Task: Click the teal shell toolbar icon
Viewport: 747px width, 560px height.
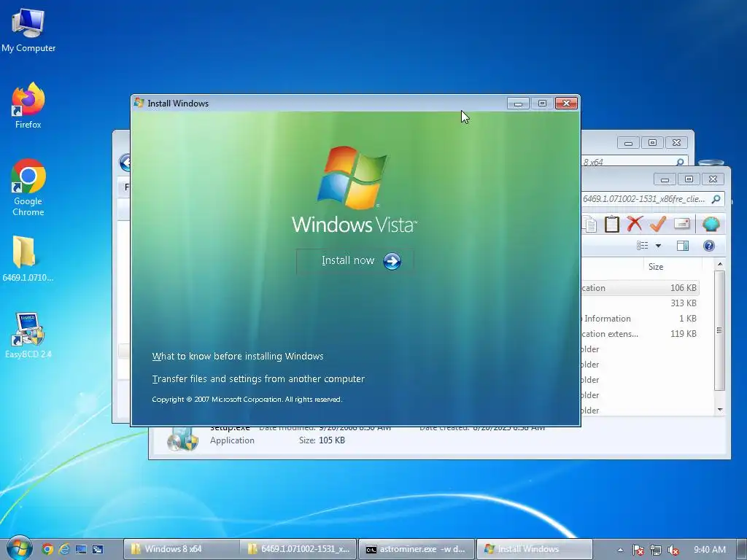Action: pyautogui.click(x=711, y=224)
